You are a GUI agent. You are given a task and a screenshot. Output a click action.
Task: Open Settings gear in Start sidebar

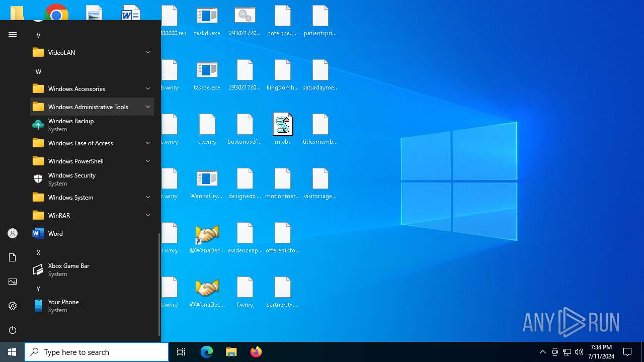click(x=13, y=306)
